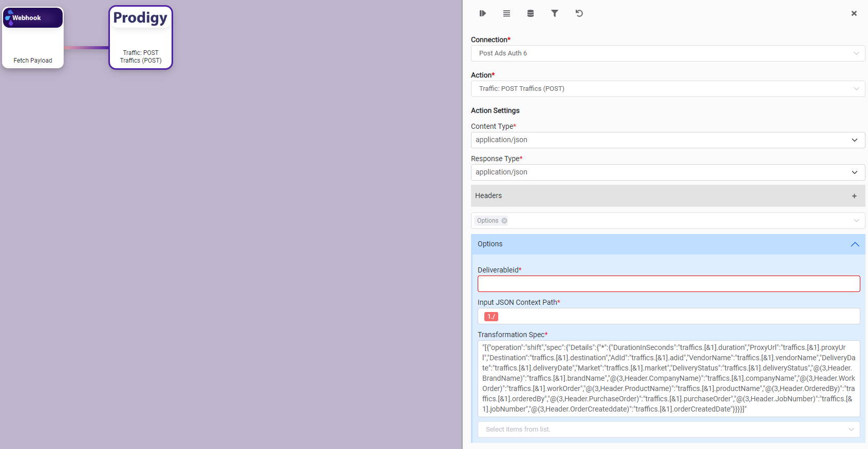This screenshot has width=868, height=449.
Task: Collapse the Options section chevron
Action: point(855,244)
